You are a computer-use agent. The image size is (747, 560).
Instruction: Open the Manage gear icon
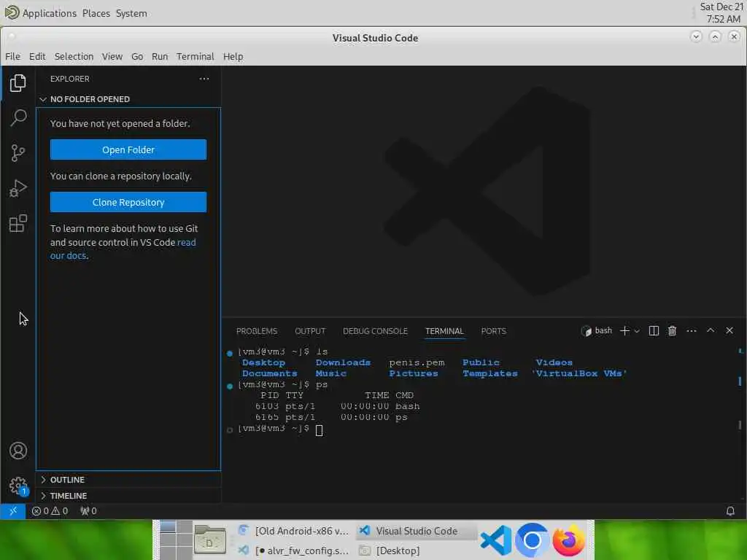[x=18, y=486]
